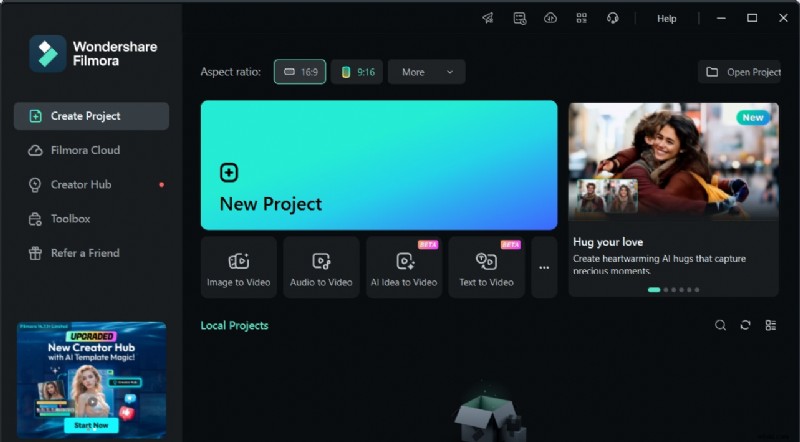Switch local projects list view layout

[x=771, y=325]
